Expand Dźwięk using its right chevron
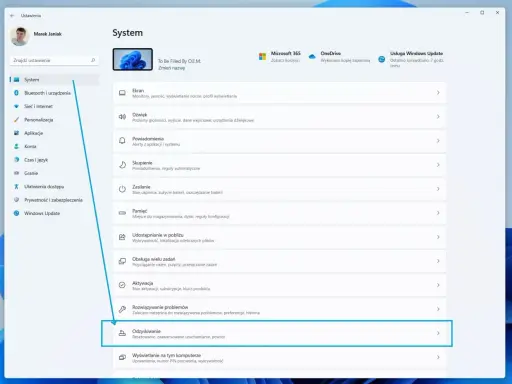This screenshot has width=512, height=384. (438, 117)
